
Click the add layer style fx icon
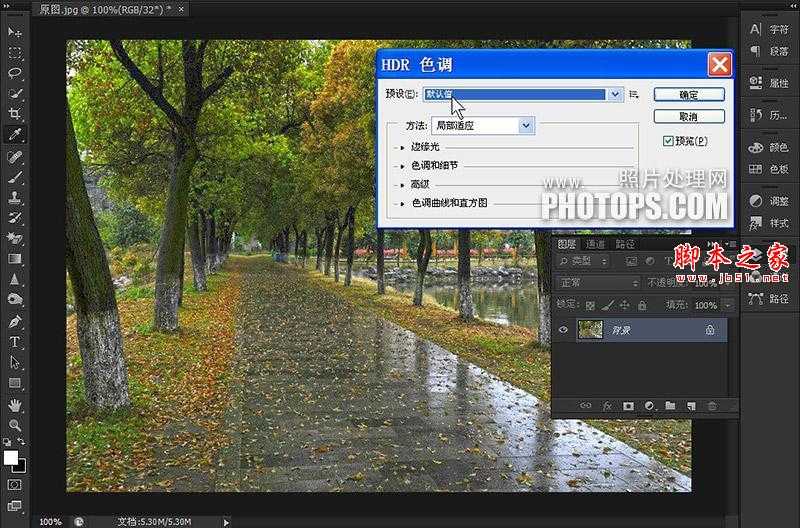click(607, 406)
